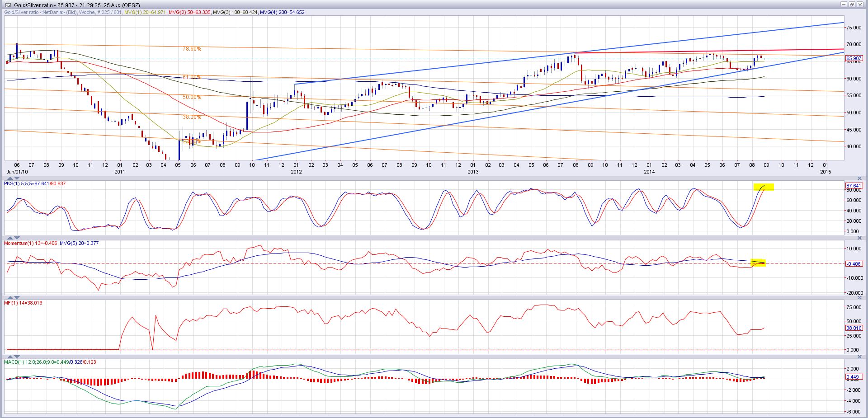Move the PKS panel up with its up arrow
The height and width of the screenshot is (418, 868).
tap(9, 178)
